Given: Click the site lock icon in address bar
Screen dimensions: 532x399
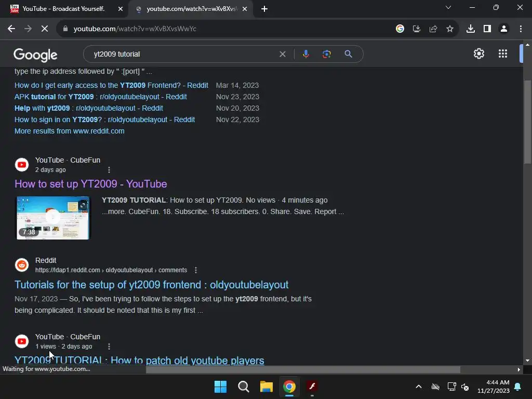Looking at the screenshot, I should pos(65,29).
